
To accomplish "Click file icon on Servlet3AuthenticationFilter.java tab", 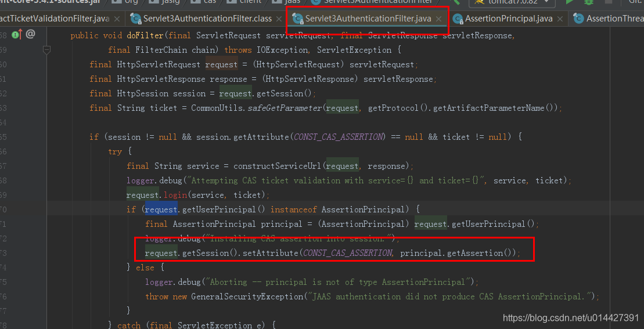I will (297, 19).
